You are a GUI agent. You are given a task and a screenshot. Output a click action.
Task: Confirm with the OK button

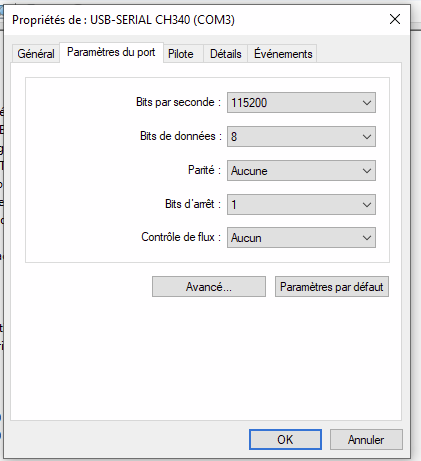click(x=285, y=440)
